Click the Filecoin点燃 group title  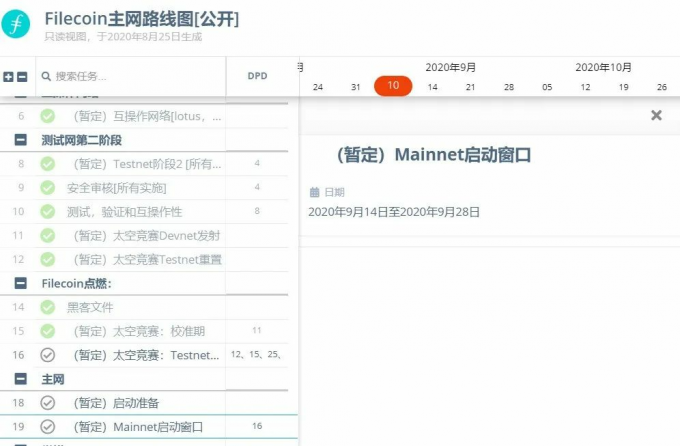click(76, 284)
